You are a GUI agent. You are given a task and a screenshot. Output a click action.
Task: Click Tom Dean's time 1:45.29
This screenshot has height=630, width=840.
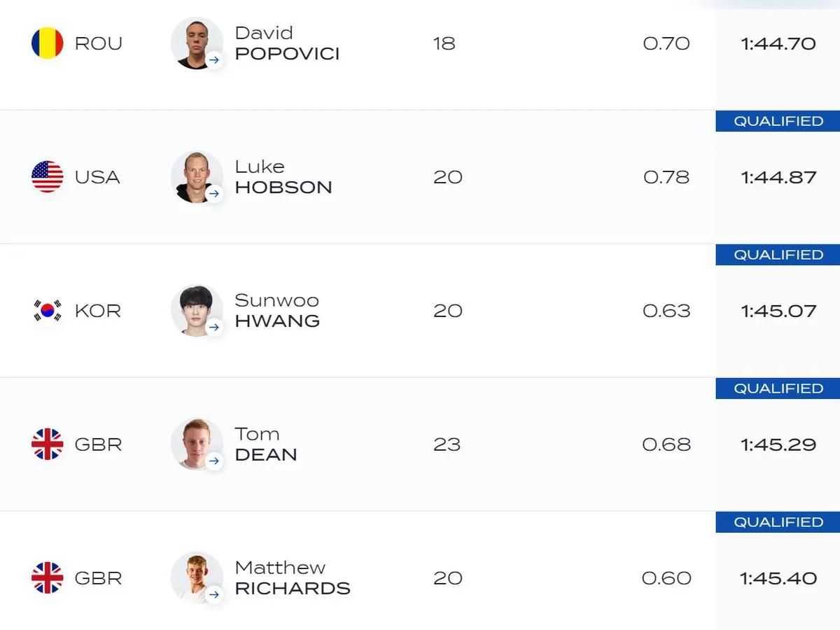(x=778, y=444)
